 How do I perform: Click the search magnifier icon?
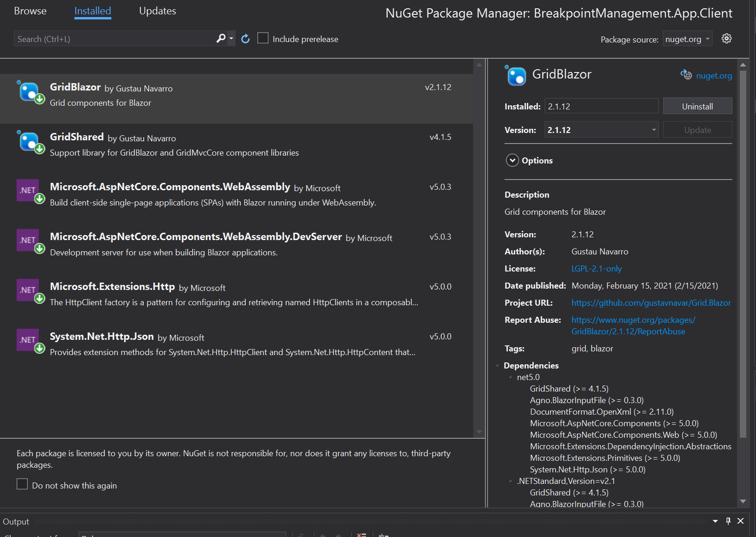point(220,38)
